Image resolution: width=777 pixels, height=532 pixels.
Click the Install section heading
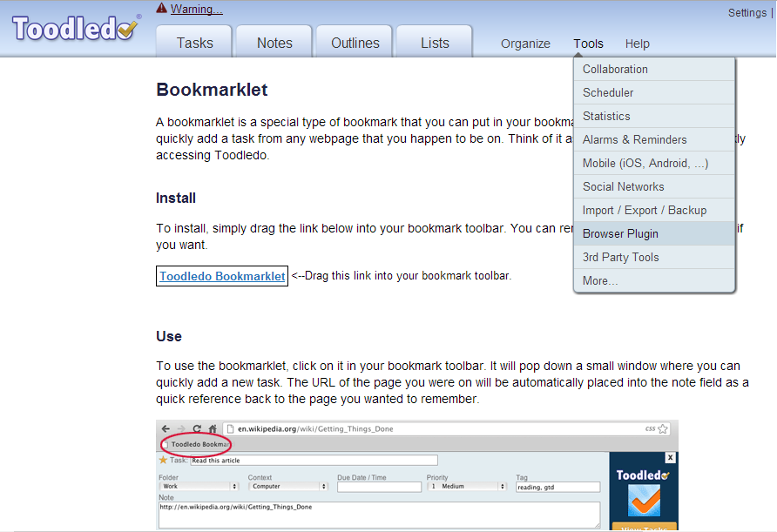click(176, 199)
